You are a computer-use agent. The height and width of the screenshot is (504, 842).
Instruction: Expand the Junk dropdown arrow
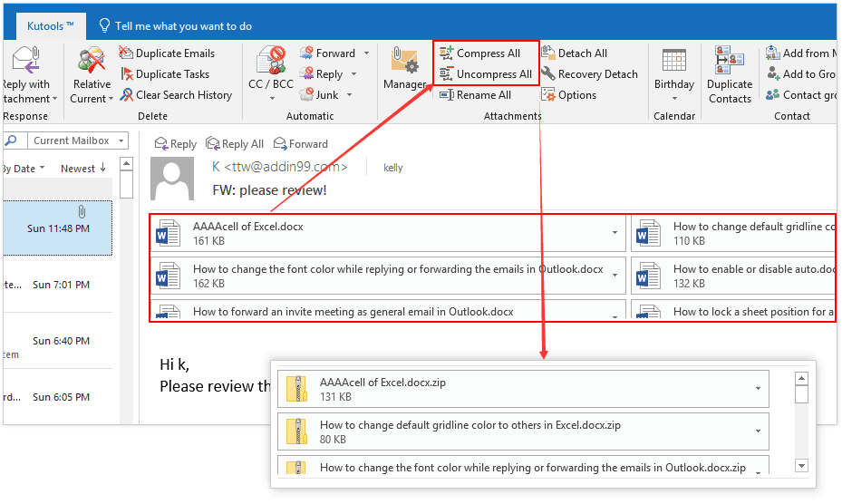[349, 94]
